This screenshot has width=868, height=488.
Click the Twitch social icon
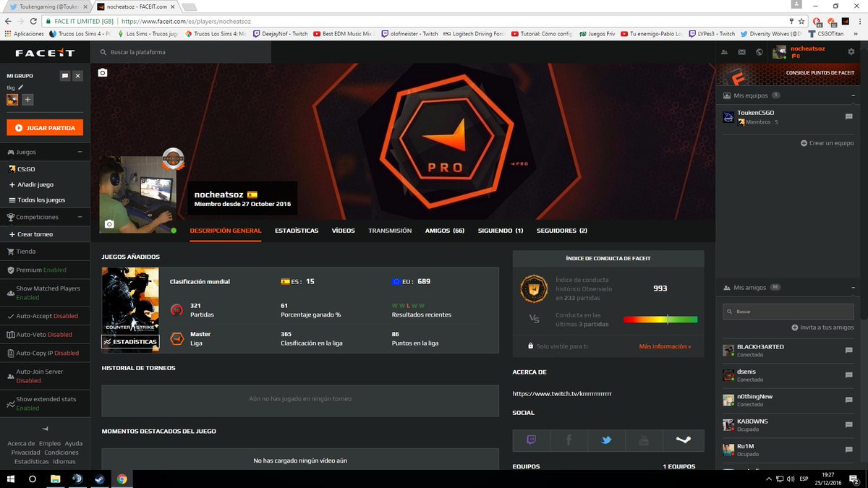[x=532, y=440]
